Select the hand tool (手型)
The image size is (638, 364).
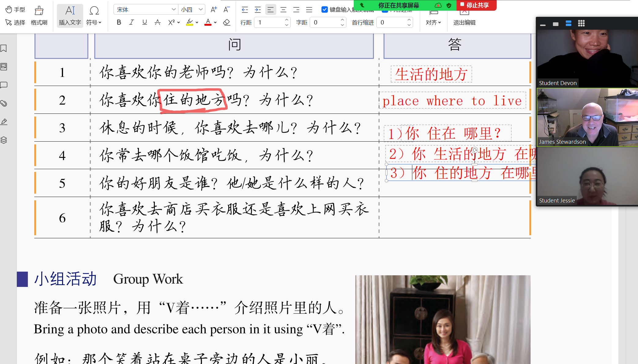pyautogui.click(x=15, y=10)
